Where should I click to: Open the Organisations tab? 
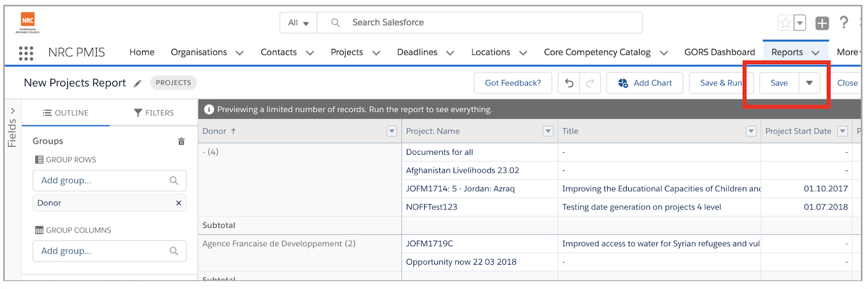199,52
